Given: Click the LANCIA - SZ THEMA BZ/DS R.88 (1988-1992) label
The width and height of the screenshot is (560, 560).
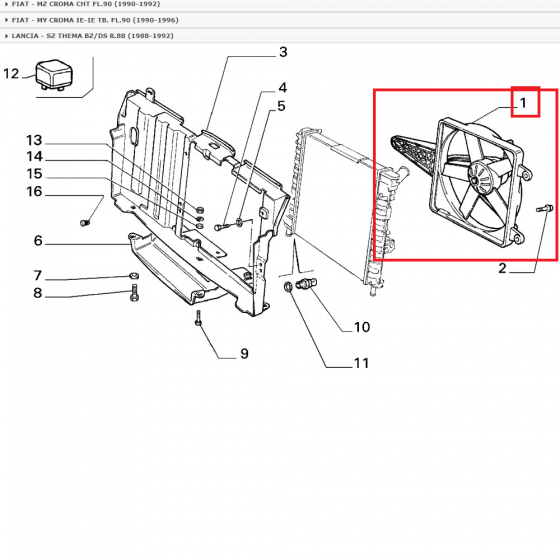Looking at the screenshot, I should [x=92, y=36].
